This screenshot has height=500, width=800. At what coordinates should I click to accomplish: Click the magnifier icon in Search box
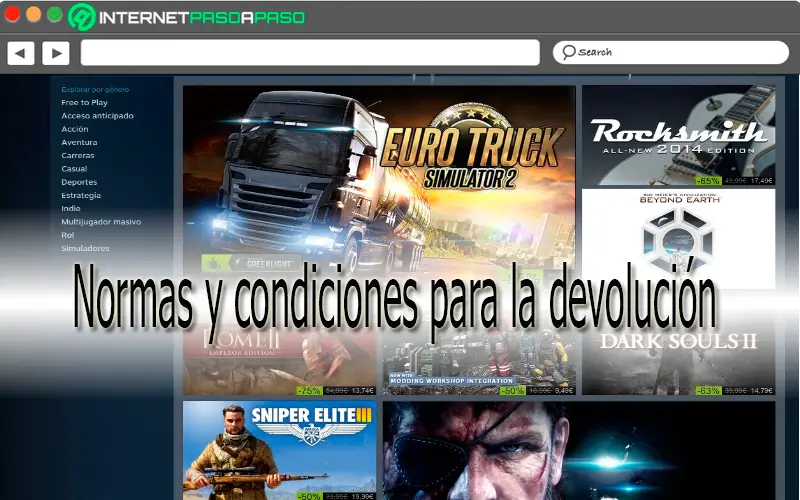568,52
